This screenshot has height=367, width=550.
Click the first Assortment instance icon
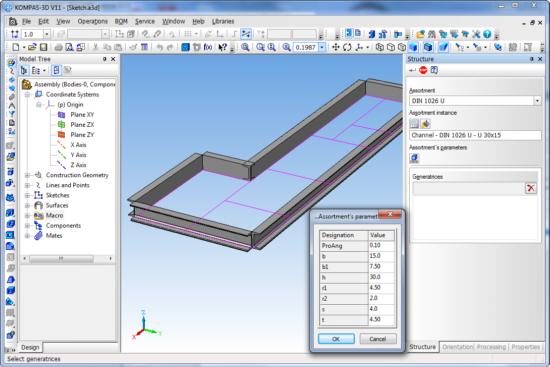pos(414,124)
